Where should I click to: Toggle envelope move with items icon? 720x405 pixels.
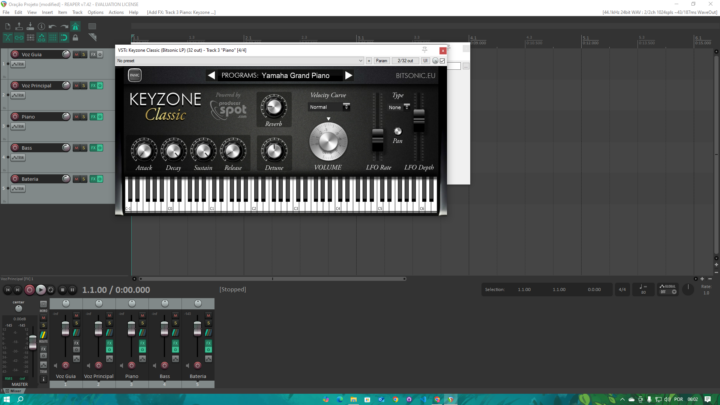pyautogui.click(x=41, y=38)
